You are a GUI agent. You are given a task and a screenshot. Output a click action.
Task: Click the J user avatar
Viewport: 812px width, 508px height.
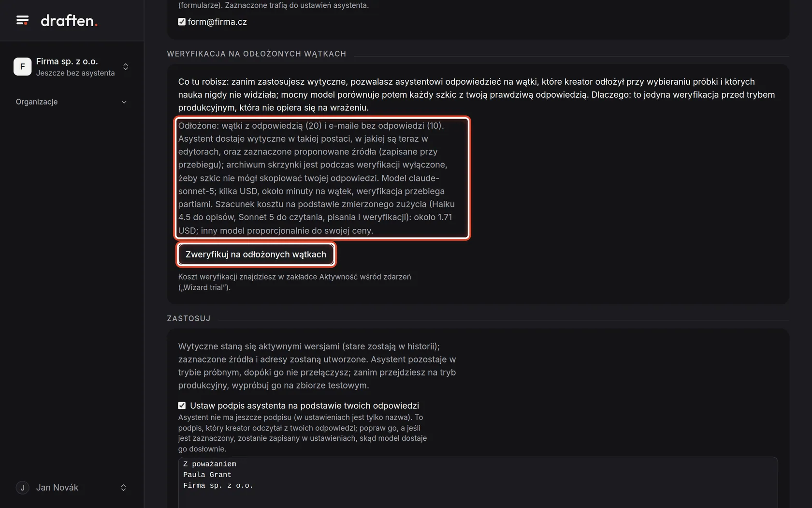pos(22,488)
